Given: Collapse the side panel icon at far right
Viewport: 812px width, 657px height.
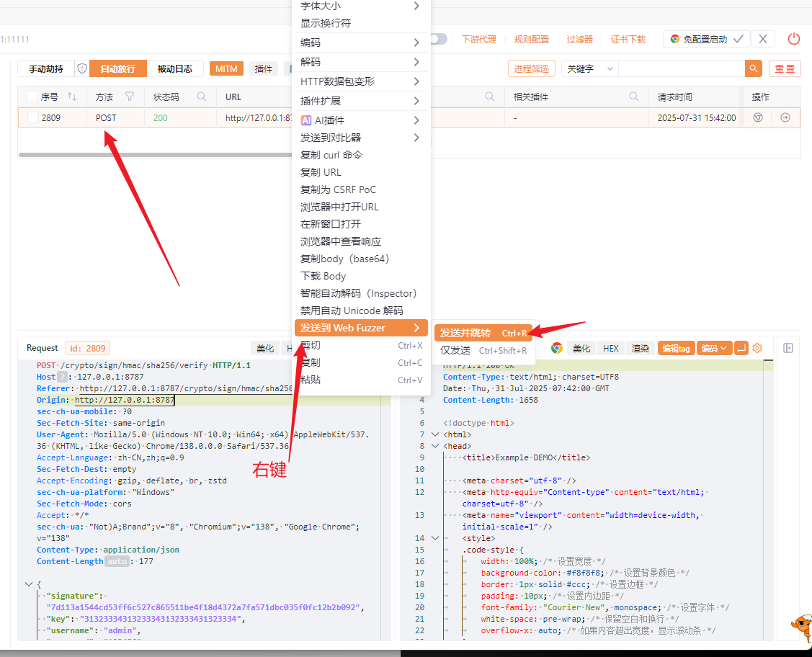Looking at the screenshot, I should coord(788,349).
